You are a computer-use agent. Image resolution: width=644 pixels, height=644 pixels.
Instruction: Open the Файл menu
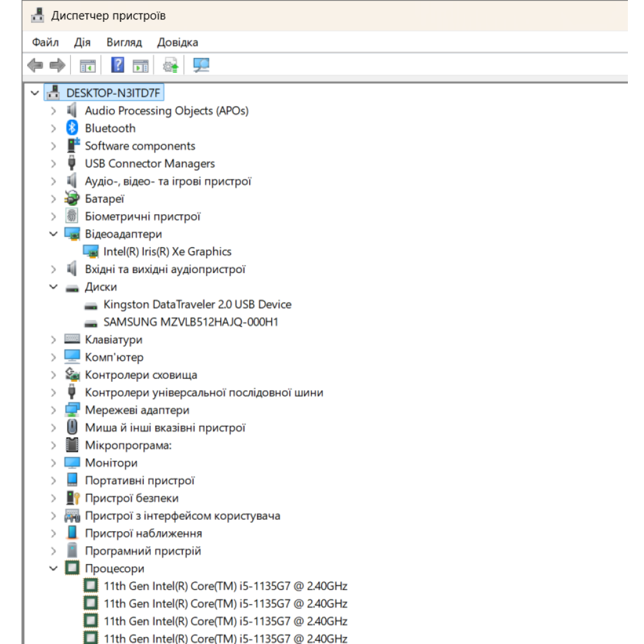coord(45,43)
